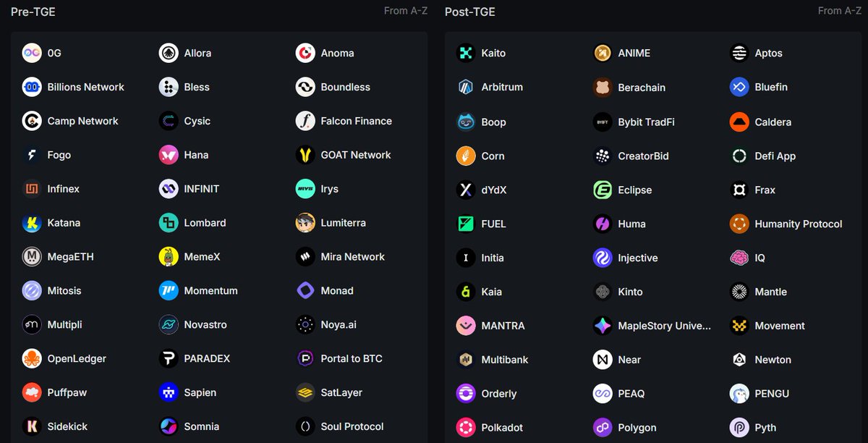Sort Post-TGE list From A-Z
This screenshot has height=443, width=868.
(x=840, y=11)
